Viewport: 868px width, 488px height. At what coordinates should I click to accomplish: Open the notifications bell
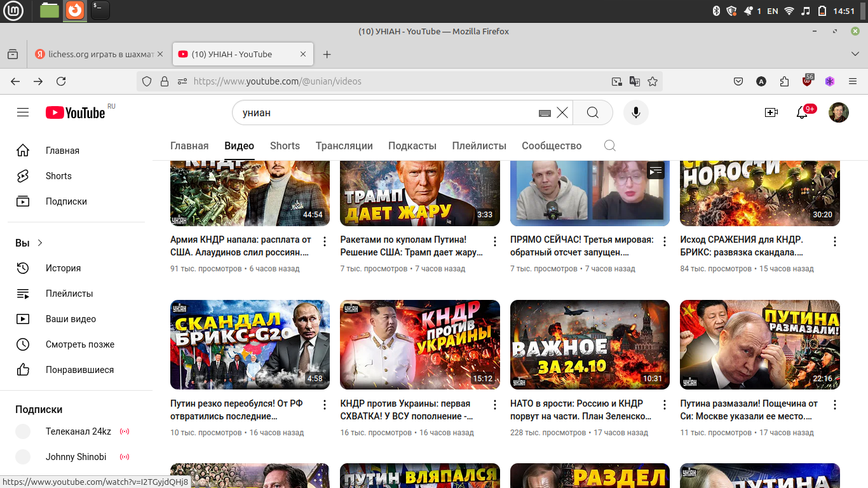click(802, 112)
